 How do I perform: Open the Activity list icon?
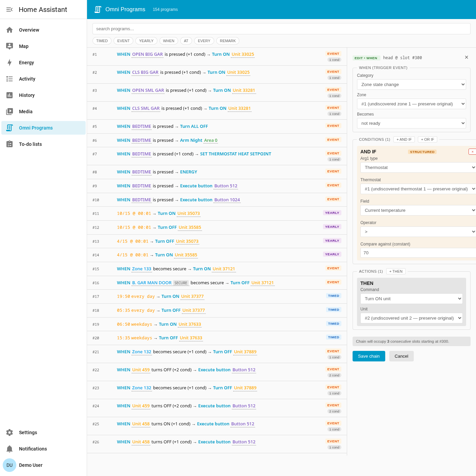click(x=10, y=79)
